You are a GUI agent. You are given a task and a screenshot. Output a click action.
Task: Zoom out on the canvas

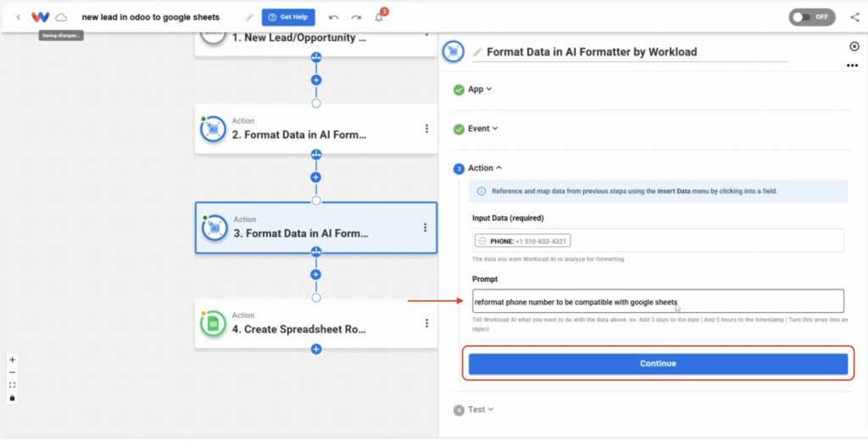pos(12,372)
